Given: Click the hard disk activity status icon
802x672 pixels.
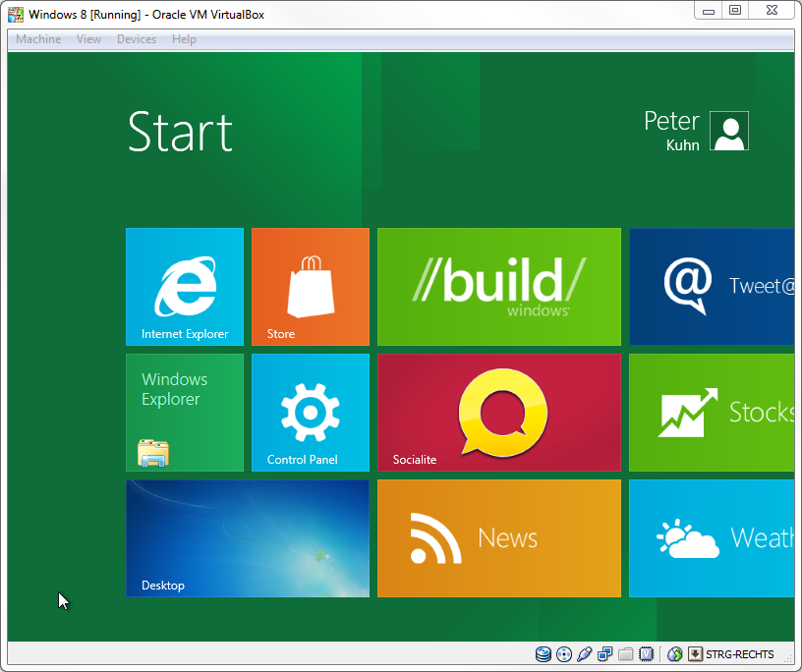Looking at the screenshot, I should tap(544, 654).
